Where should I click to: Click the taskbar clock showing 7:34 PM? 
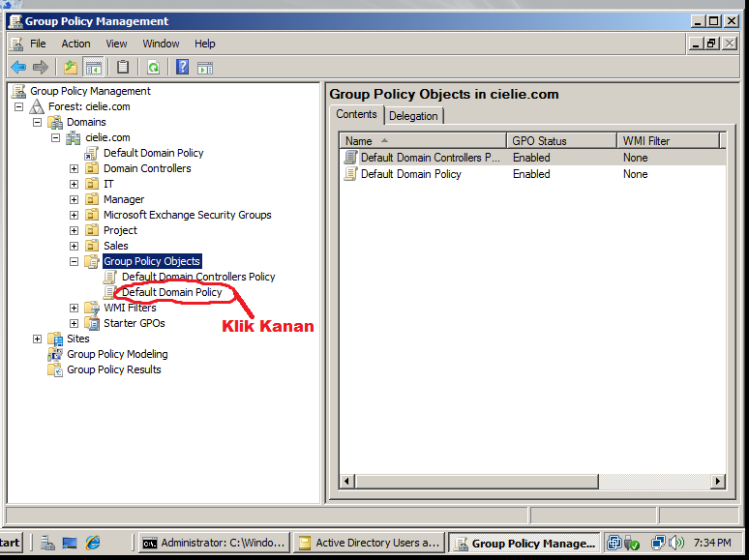point(712,543)
